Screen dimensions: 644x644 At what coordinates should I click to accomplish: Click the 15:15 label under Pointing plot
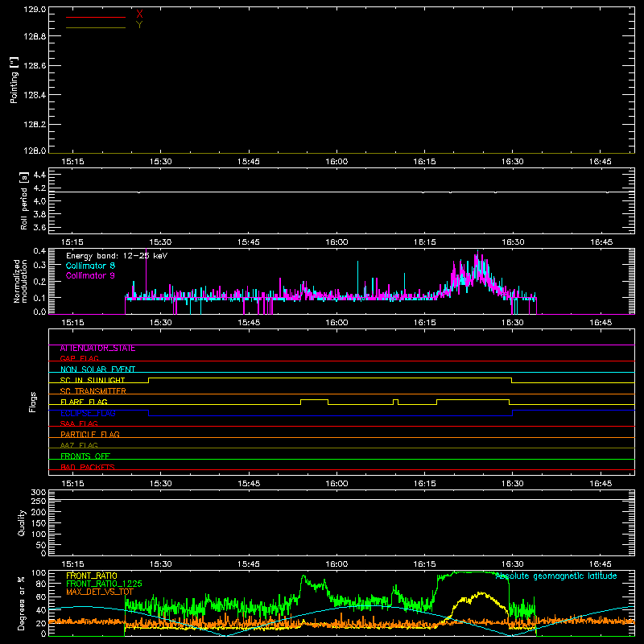72,162
